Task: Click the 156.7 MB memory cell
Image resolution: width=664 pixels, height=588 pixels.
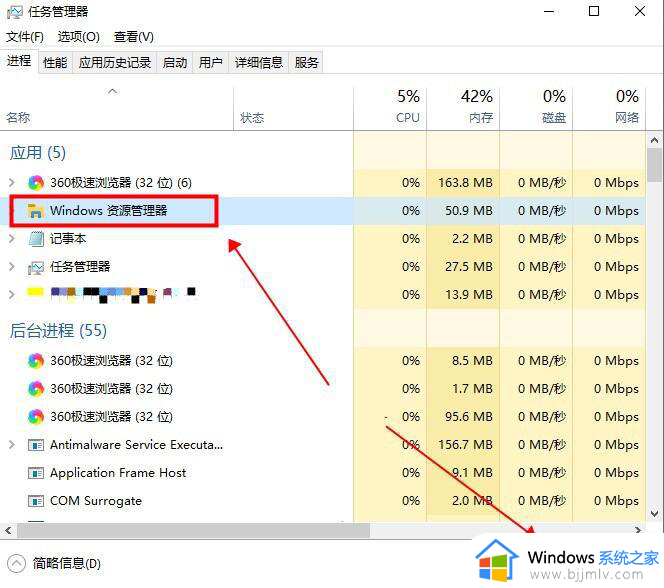Action: 463,445
